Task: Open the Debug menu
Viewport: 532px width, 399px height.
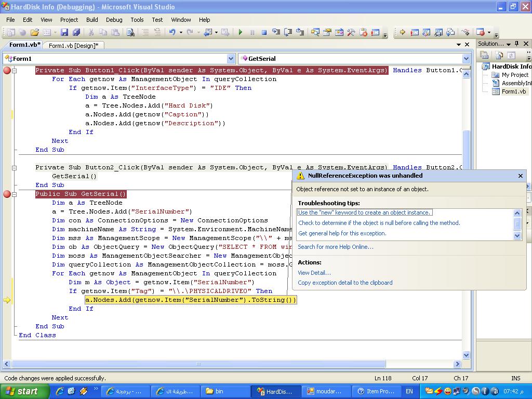Action: [x=114, y=20]
